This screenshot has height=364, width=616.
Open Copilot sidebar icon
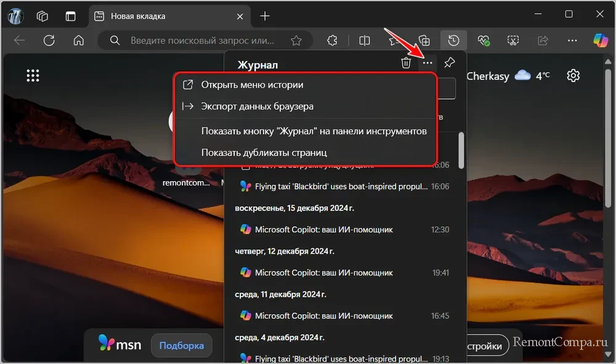601,40
